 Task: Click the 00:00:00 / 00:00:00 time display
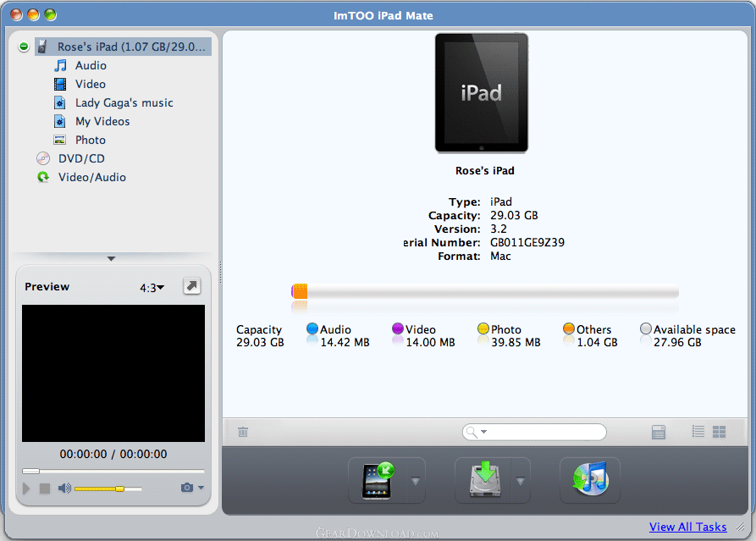[x=113, y=454]
